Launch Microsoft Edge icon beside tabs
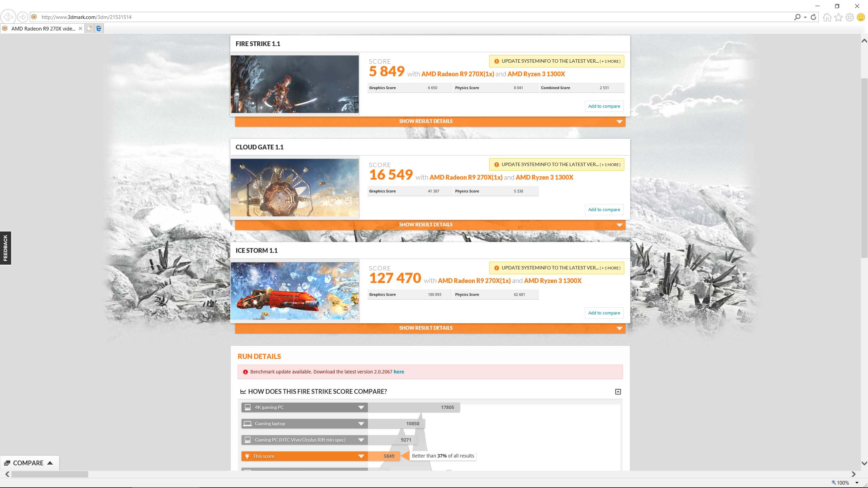Screen dimensions: 868x488 (x=99, y=28)
